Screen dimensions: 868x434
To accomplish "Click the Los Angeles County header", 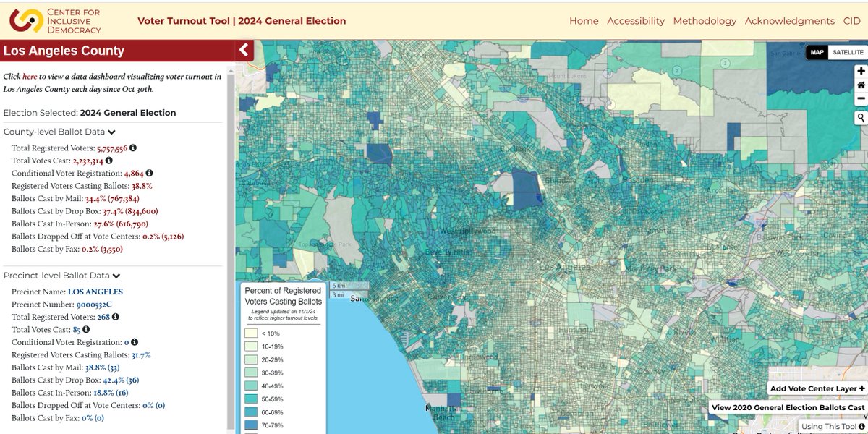I will 64,51.
